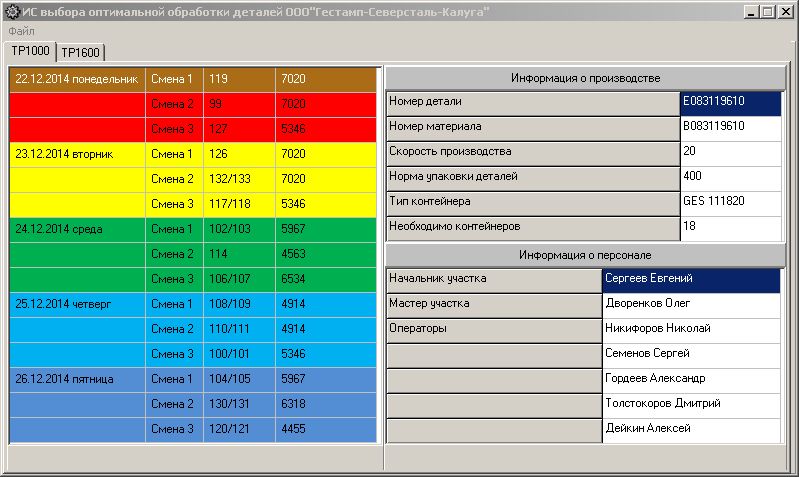The image size is (799, 477).
Task: Click the gear application icon in title bar
Action: click(x=12, y=11)
